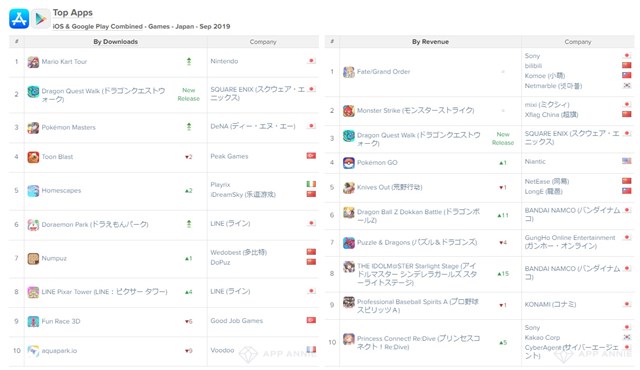
Task: Click the aquapark.io game icon
Action: 33,351
